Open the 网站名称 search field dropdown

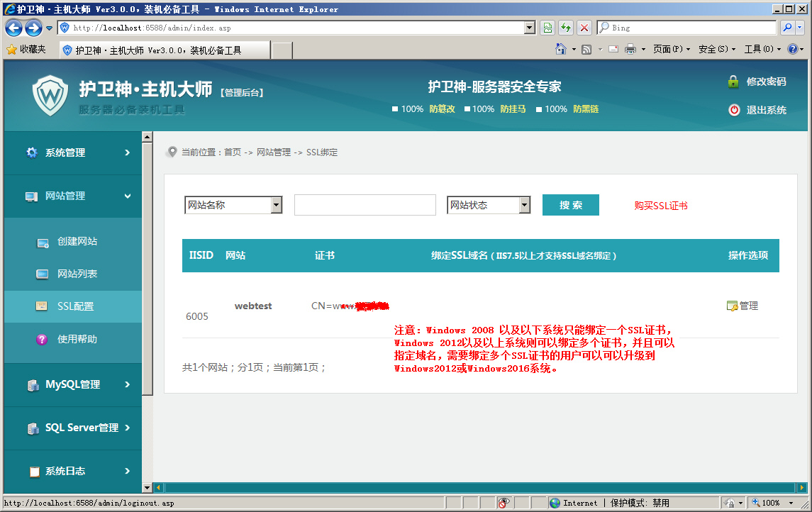click(276, 206)
